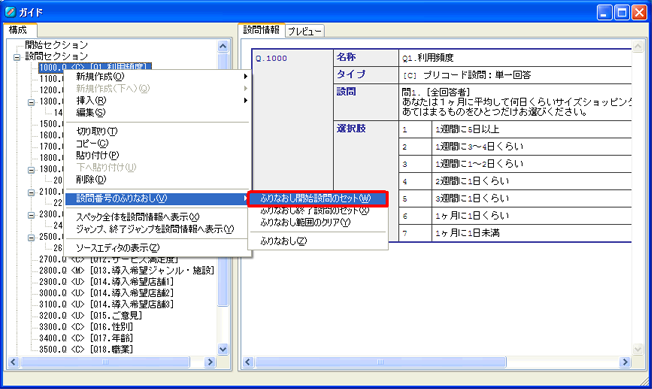The width and height of the screenshot is (652, 389).
Task: Click 設問番号のふりなおし(V) menu entry
Action: [x=158, y=199]
